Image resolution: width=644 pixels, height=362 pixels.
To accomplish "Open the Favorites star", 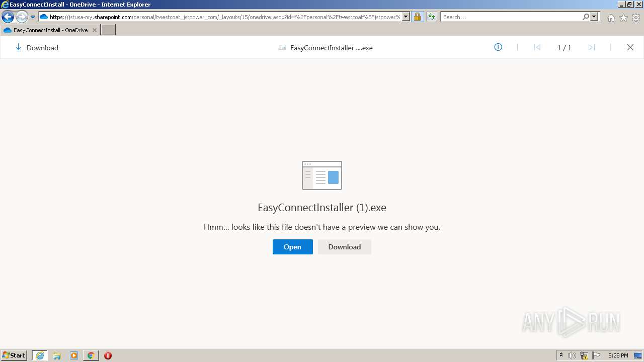I will [x=623, y=18].
